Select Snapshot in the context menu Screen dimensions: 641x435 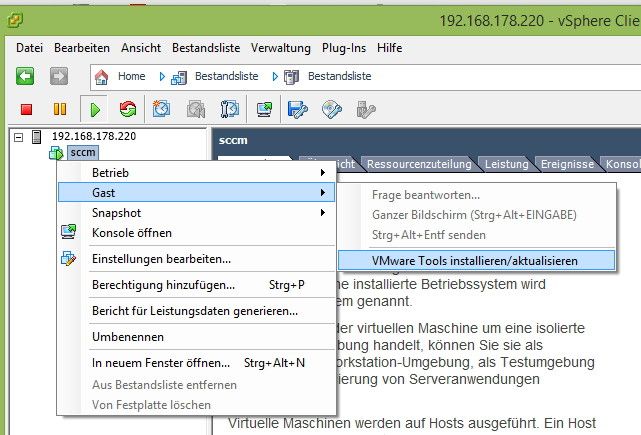(x=196, y=213)
